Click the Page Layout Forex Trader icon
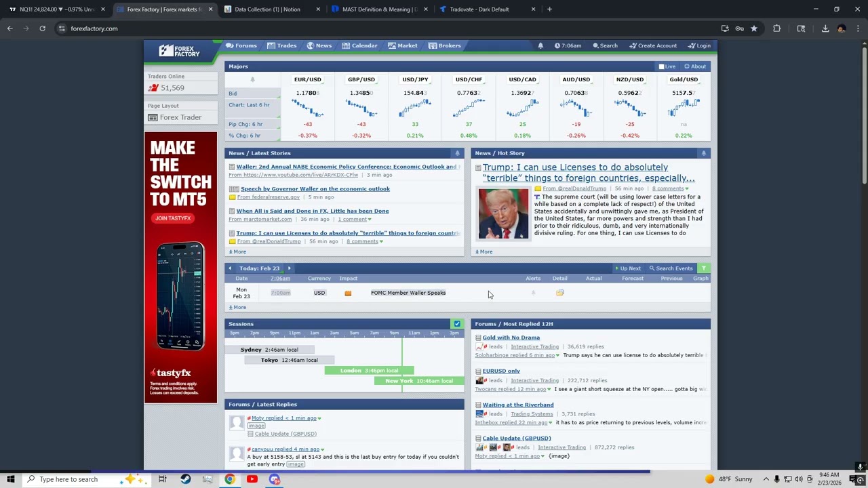Screen dimensions: 868x488 click(153, 117)
